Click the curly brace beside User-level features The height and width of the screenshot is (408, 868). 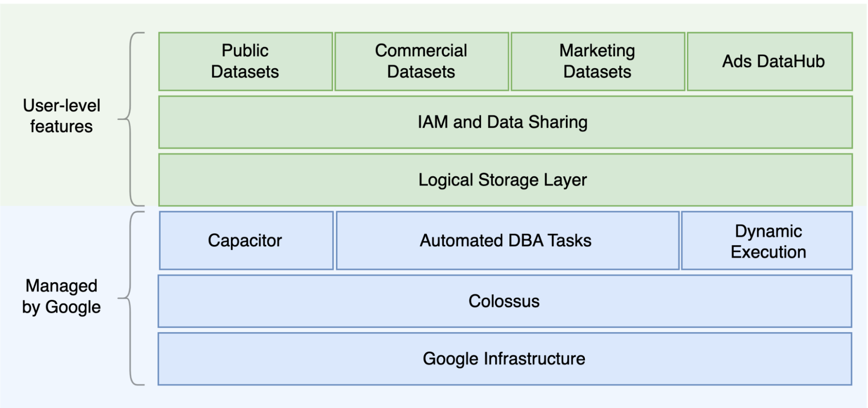[x=131, y=118]
